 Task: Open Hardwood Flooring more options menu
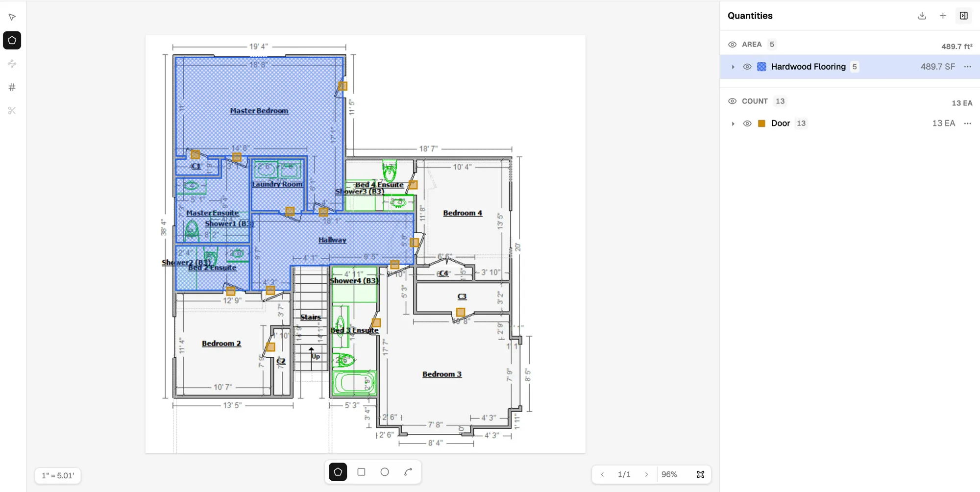968,67
